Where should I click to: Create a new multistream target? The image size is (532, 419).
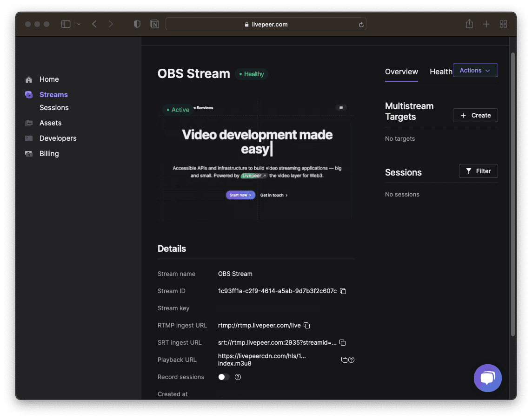tap(475, 115)
